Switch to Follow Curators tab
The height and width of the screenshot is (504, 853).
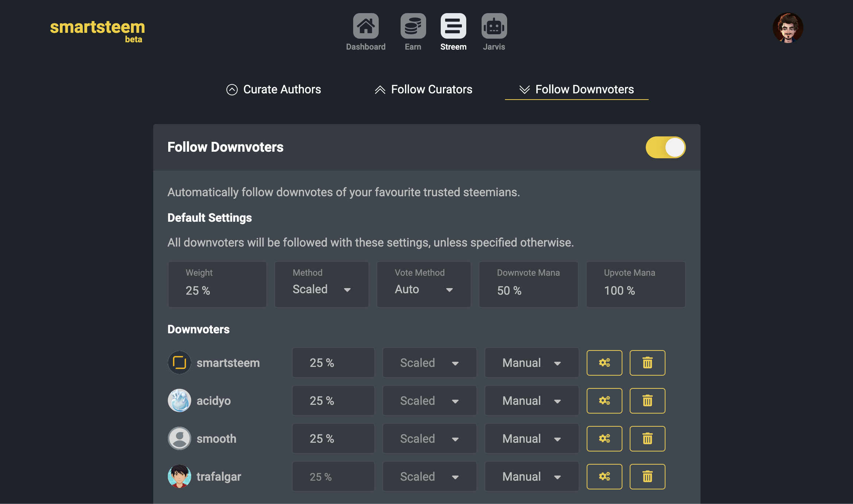424,89
